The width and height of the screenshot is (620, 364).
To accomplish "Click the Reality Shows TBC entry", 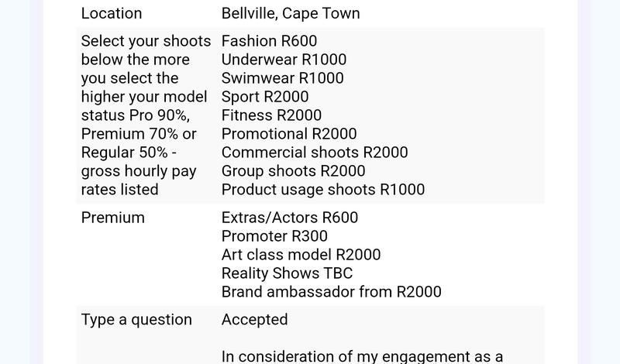I will tap(287, 273).
